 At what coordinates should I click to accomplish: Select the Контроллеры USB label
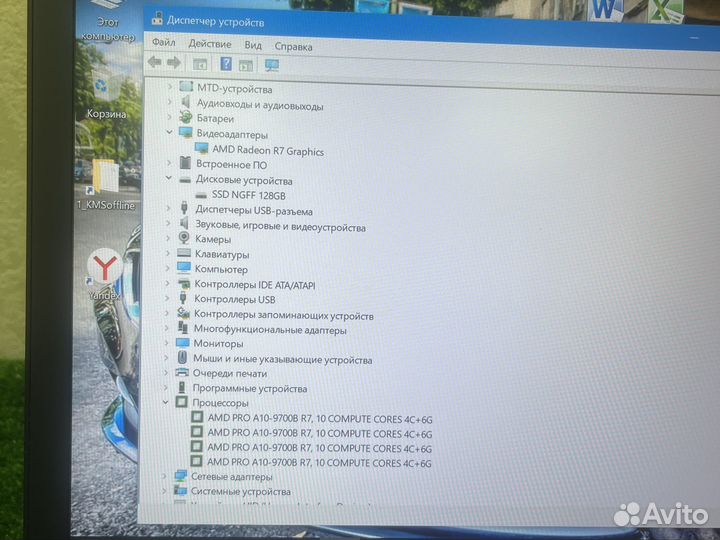pyautogui.click(x=235, y=299)
